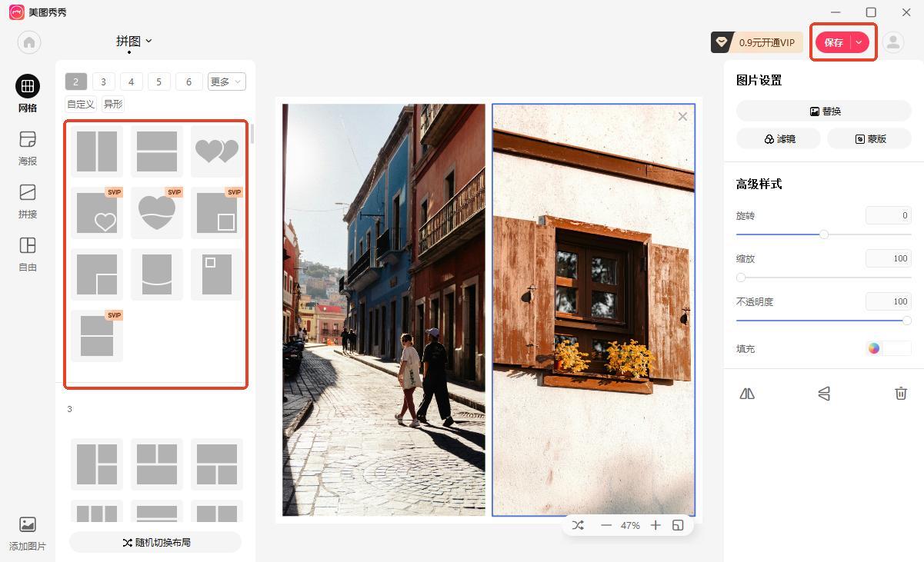Expand the 拼图 mode dropdown
Screen dimensions: 924x562
pos(134,42)
